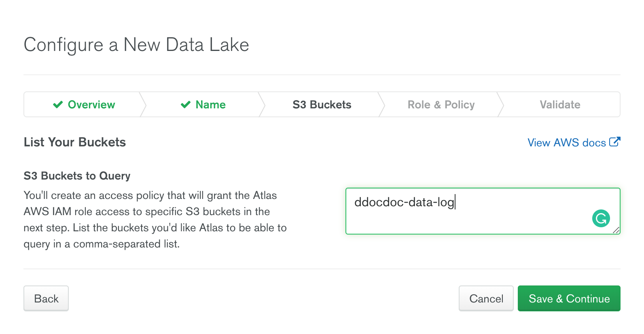Click the external-link icon after View AWS docs

[614, 142]
